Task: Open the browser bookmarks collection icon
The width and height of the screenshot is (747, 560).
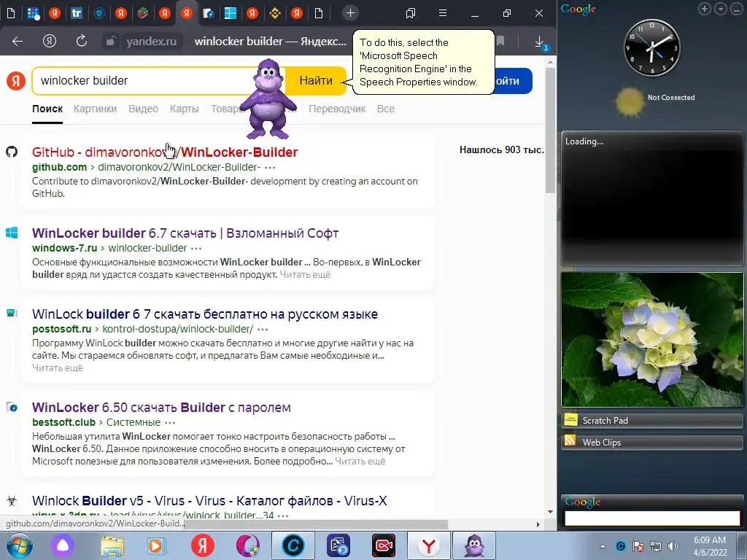Action: (x=411, y=13)
